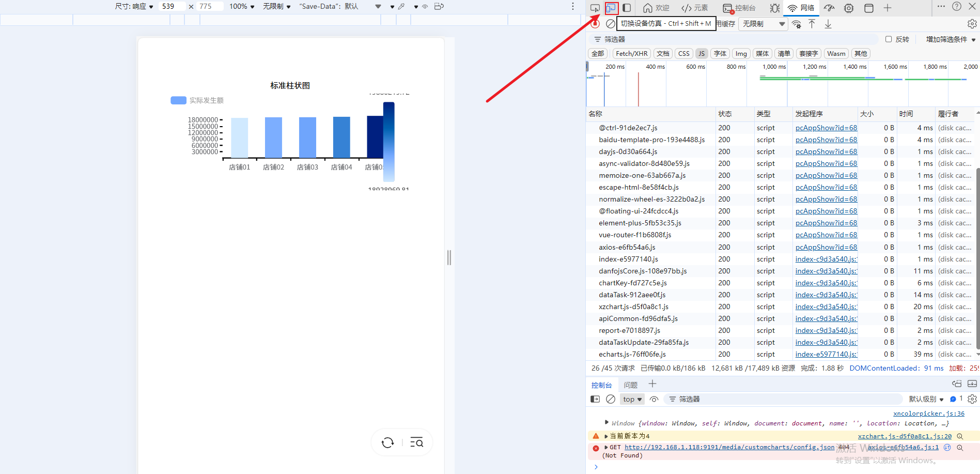Screen dimensions: 980x474
Task: Click the export HAR download arrow
Action: pos(828,24)
